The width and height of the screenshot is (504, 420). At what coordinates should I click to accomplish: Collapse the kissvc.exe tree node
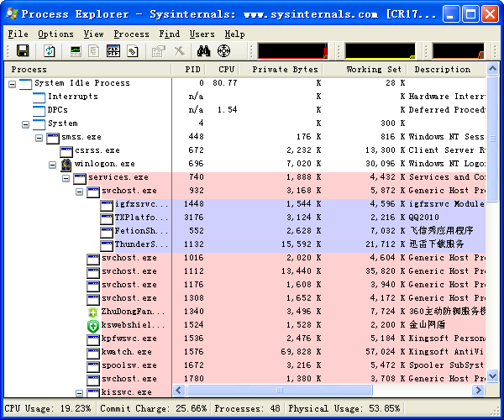coord(80,392)
